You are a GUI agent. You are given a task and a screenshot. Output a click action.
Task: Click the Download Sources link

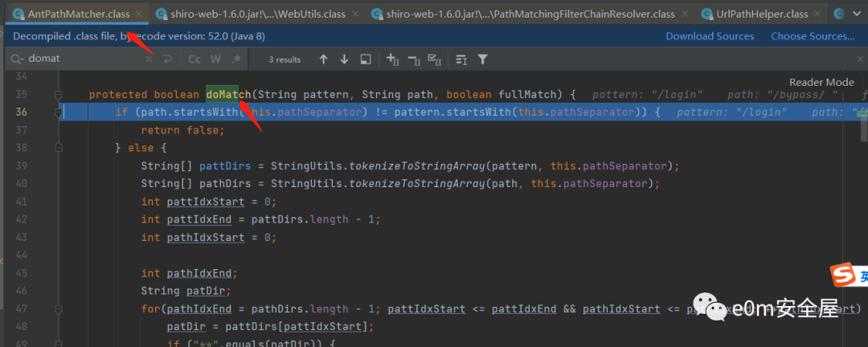tap(710, 36)
